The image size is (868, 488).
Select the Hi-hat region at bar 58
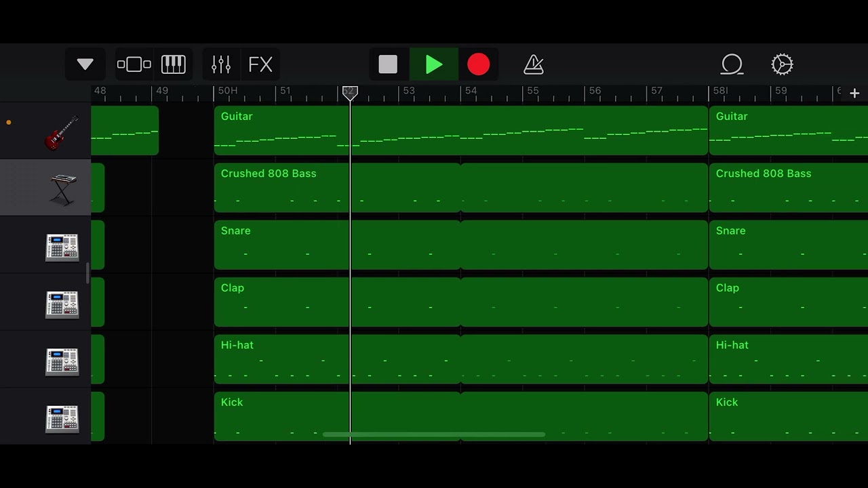click(788, 359)
